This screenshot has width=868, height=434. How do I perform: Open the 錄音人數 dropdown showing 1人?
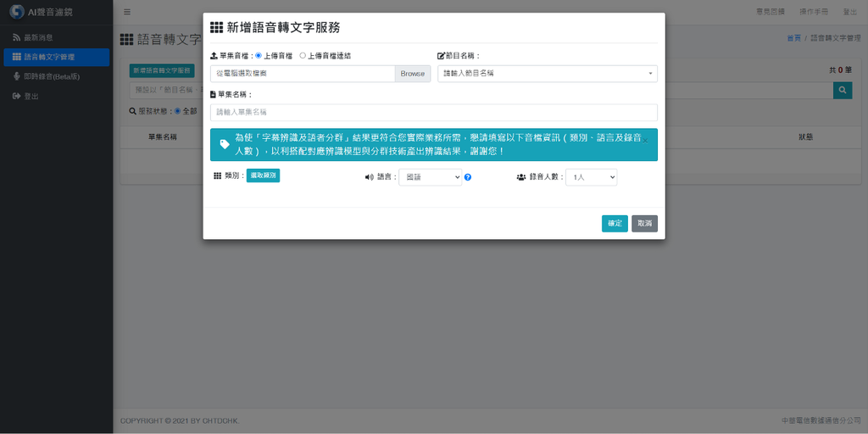coord(591,177)
